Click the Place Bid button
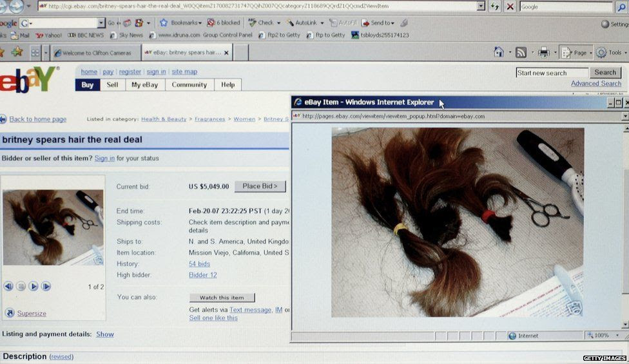The height and width of the screenshot is (364, 629). coord(260,186)
